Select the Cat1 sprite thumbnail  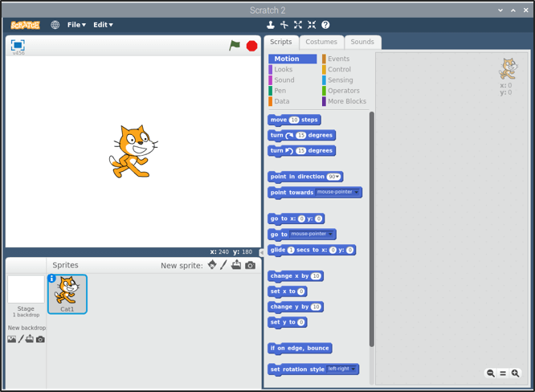[67, 294]
